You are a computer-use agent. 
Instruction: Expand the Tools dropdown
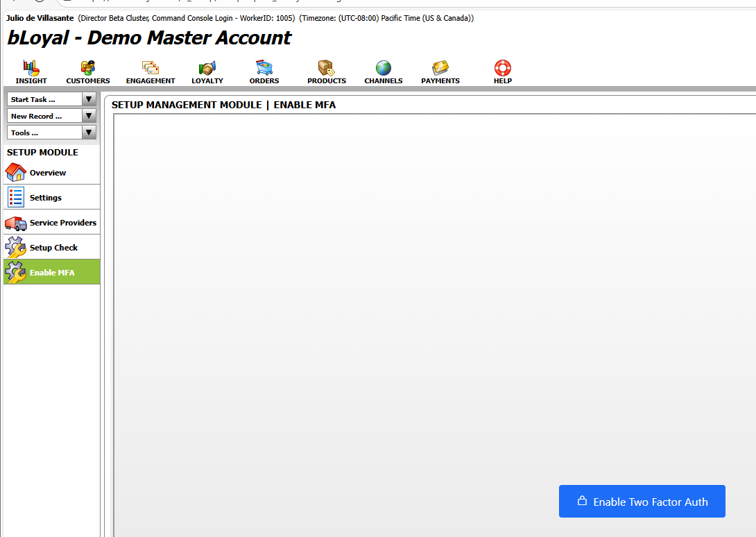click(89, 133)
